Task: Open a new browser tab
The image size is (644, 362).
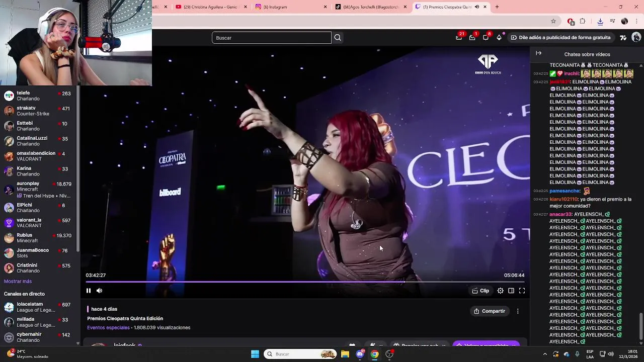Action: [497, 7]
